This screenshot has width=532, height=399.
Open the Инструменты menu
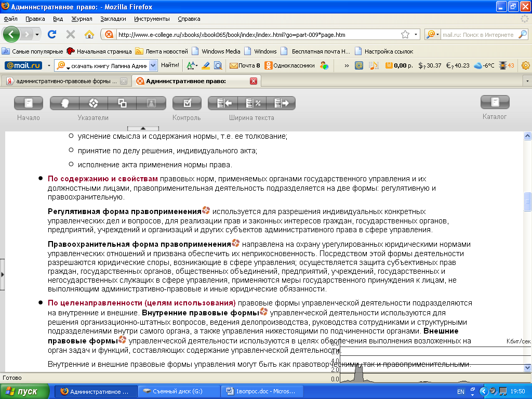point(152,19)
